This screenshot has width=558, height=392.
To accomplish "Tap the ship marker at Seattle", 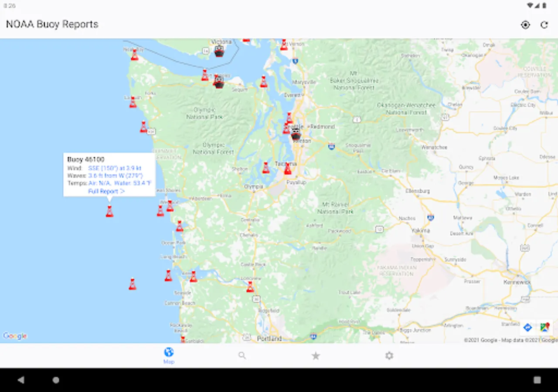I will click(x=296, y=134).
